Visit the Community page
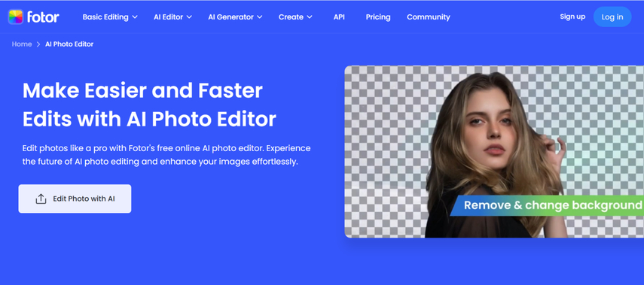 pyautogui.click(x=429, y=17)
